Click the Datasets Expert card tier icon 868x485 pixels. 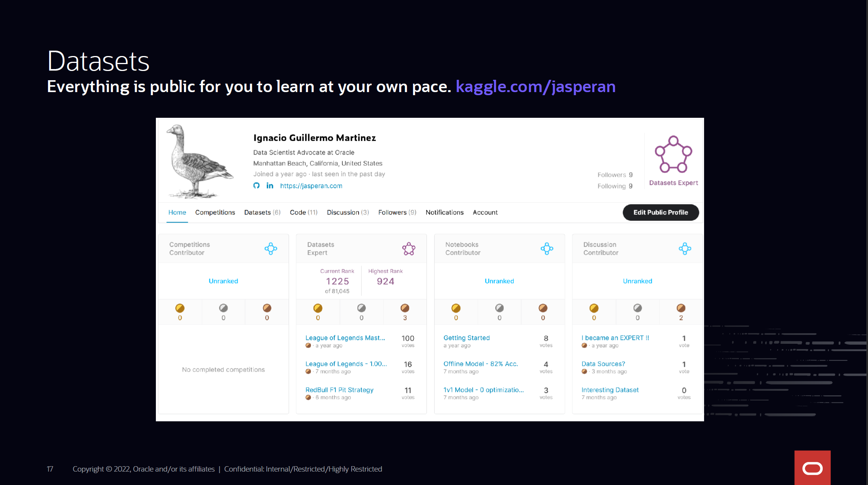click(x=408, y=249)
